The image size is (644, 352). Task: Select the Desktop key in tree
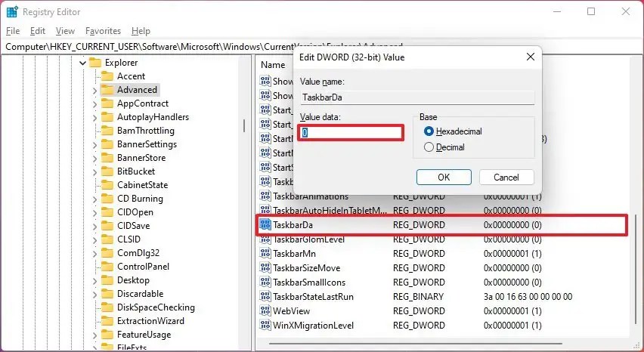point(133,280)
